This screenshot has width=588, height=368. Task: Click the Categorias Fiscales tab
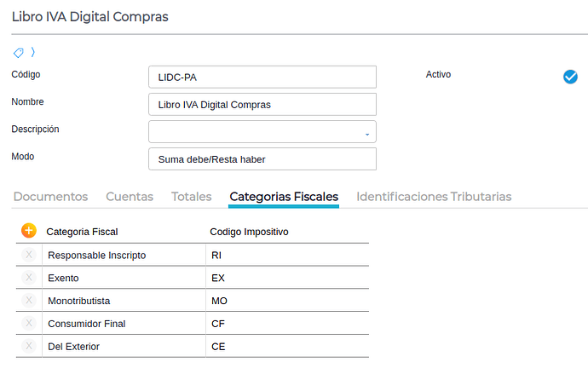click(284, 197)
